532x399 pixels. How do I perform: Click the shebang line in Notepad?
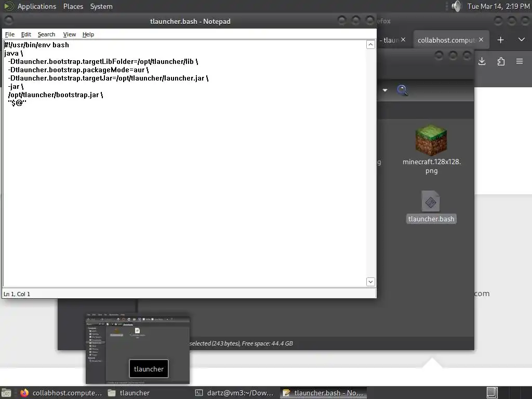click(x=36, y=45)
